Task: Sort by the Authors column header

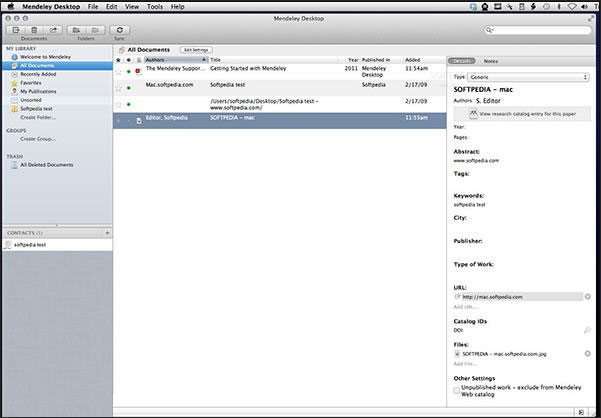Action: click(176, 60)
